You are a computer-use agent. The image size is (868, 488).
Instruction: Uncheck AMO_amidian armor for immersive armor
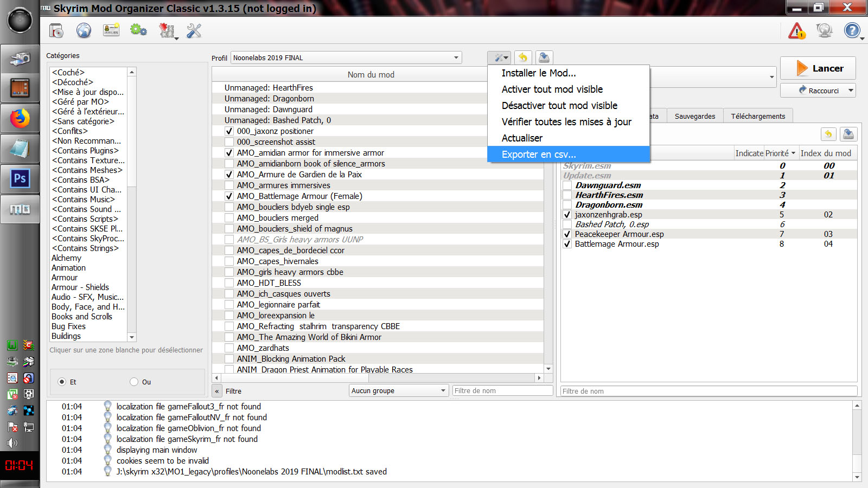coord(229,153)
